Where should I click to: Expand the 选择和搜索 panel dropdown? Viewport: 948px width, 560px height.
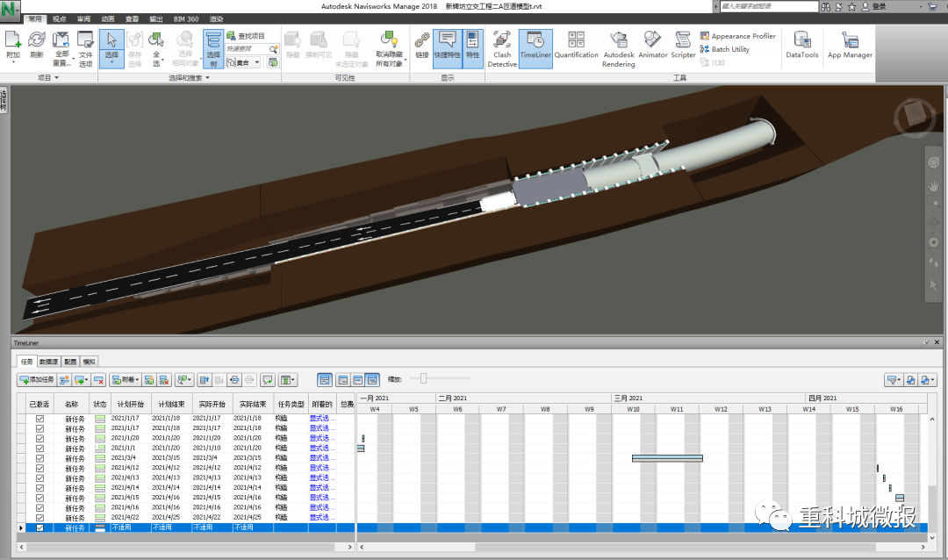[x=189, y=78]
